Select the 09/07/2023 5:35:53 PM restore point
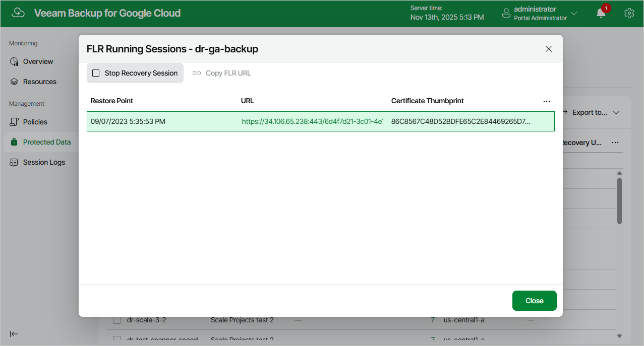 [128, 121]
